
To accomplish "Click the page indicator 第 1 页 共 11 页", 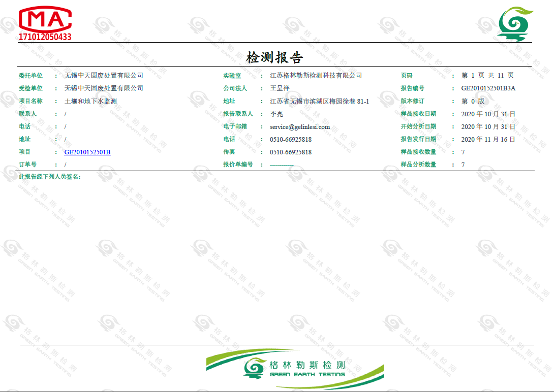I will (487, 76).
